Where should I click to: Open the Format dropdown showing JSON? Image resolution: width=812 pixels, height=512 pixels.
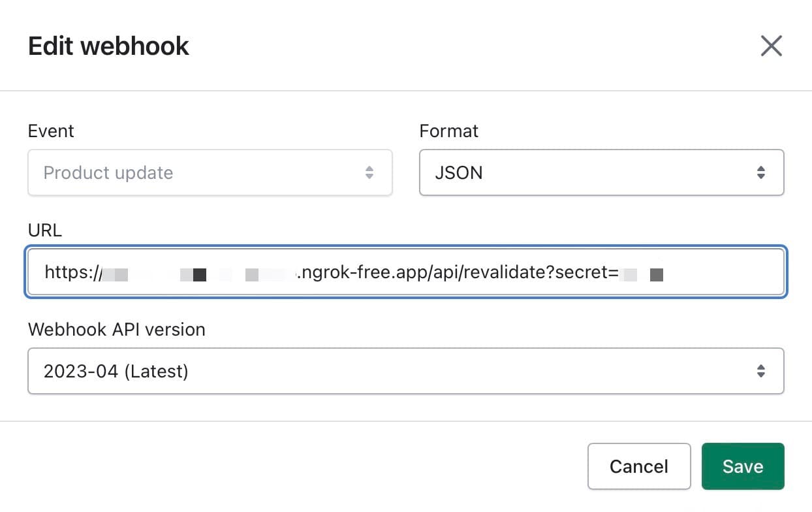click(601, 172)
